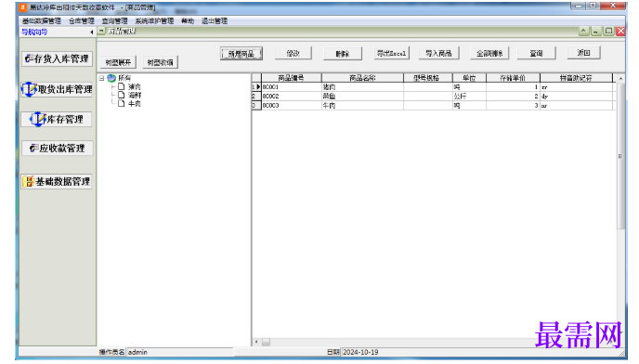Click the 存储单价 column header
The image size is (639, 364).
coord(513,78)
